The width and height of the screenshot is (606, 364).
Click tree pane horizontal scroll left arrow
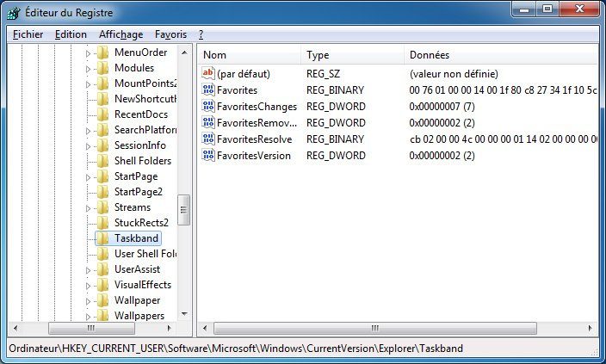(15, 328)
